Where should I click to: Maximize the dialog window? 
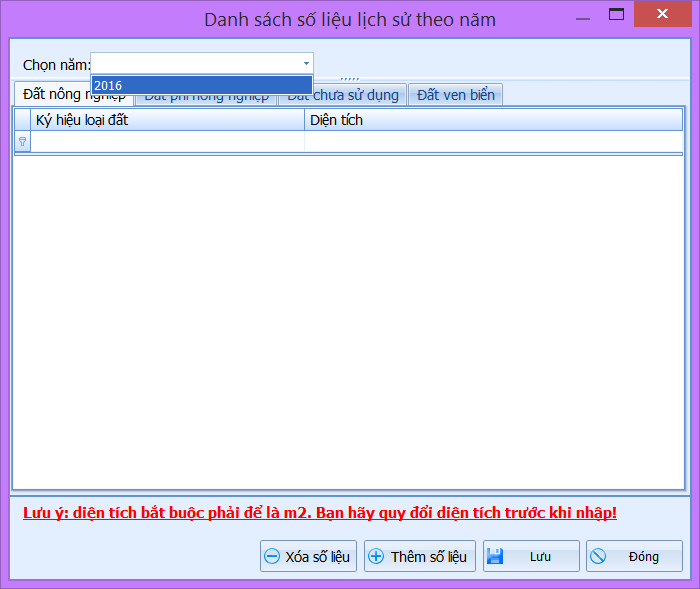[616, 16]
